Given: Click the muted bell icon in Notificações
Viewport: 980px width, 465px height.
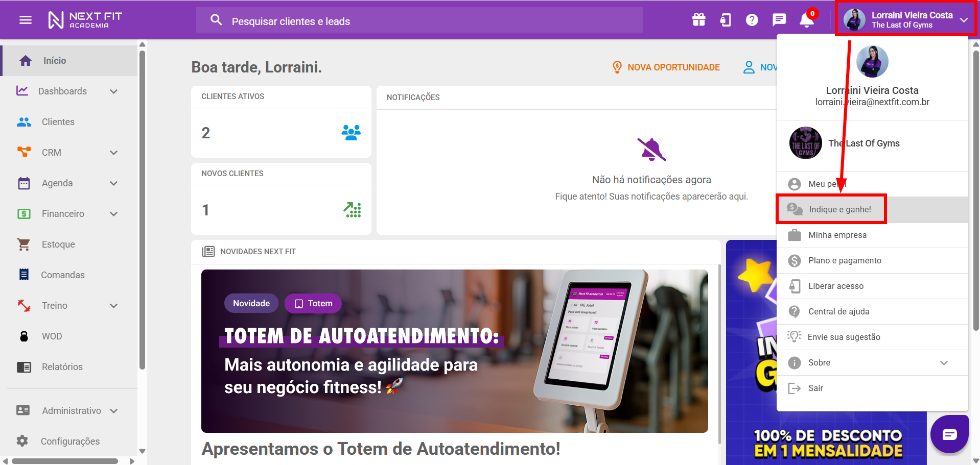Looking at the screenshot, I should (651, 150).
